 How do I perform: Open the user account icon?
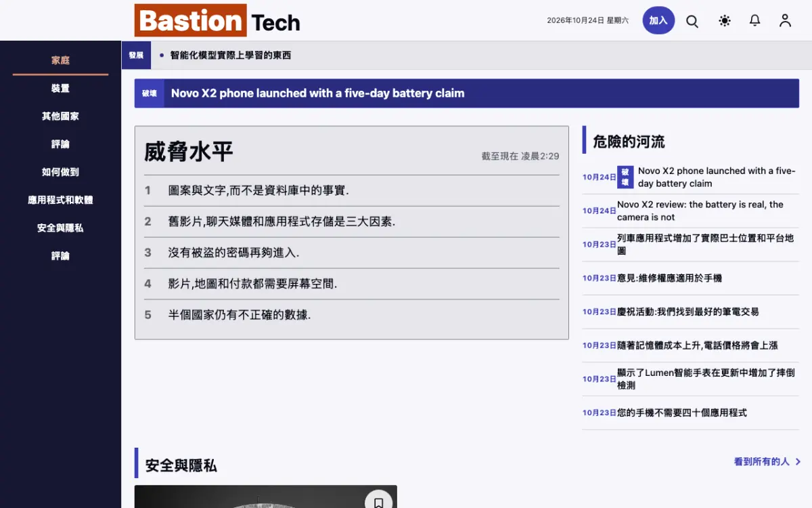pos(785,21)
